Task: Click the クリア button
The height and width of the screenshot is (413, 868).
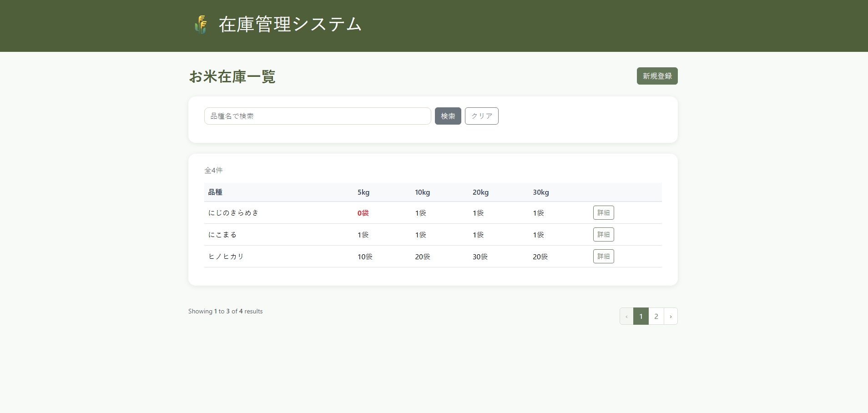Action: (482, 116)
